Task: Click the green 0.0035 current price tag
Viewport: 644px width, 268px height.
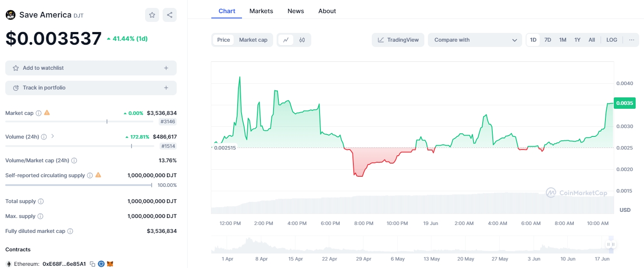Action: [624, 103]
